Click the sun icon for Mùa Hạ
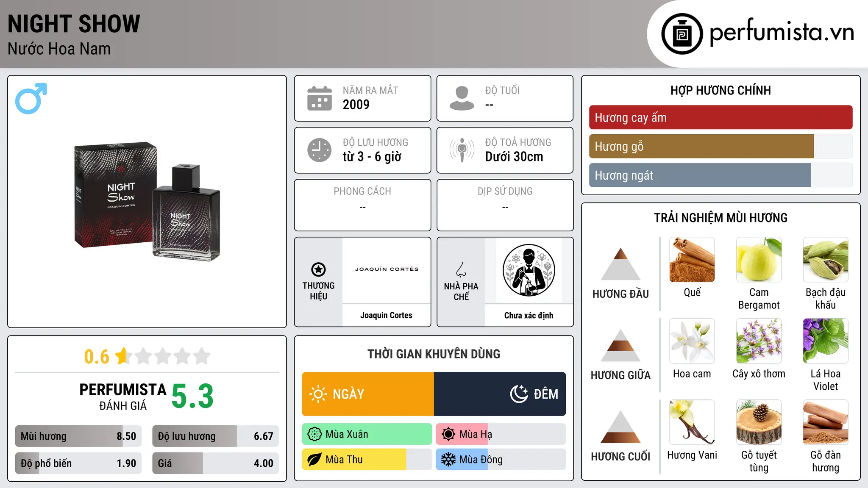The height and width of the screenshot is (488, 868). pos(448,434)
